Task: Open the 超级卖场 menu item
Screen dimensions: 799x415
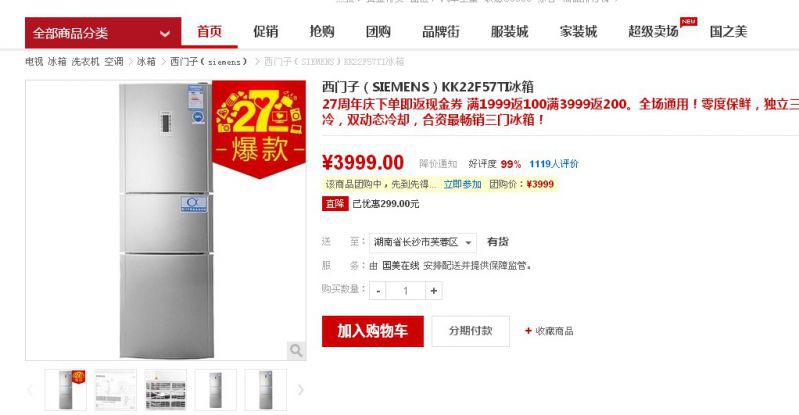Action: coord(653,32)
